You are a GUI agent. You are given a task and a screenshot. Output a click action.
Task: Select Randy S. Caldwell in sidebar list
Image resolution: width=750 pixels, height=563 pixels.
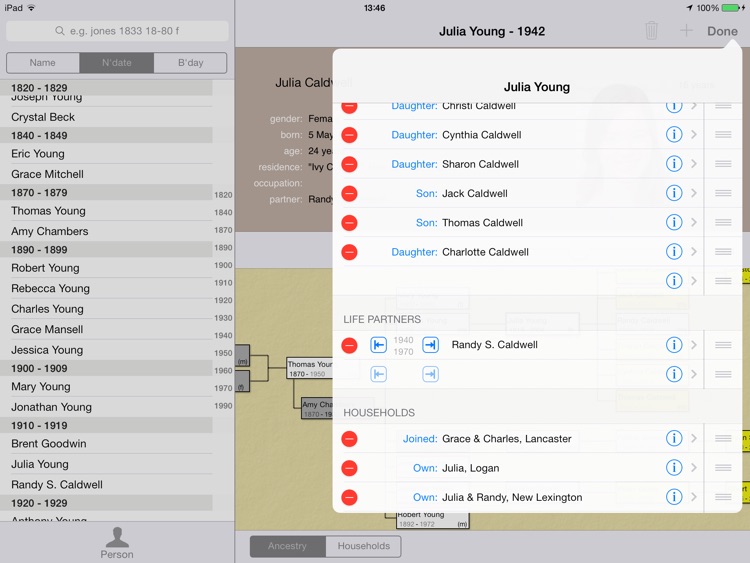tap(106, 485)
